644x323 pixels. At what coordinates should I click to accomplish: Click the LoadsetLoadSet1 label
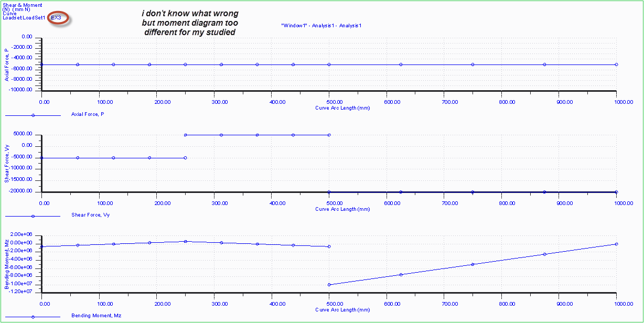(x=24, y=17)
